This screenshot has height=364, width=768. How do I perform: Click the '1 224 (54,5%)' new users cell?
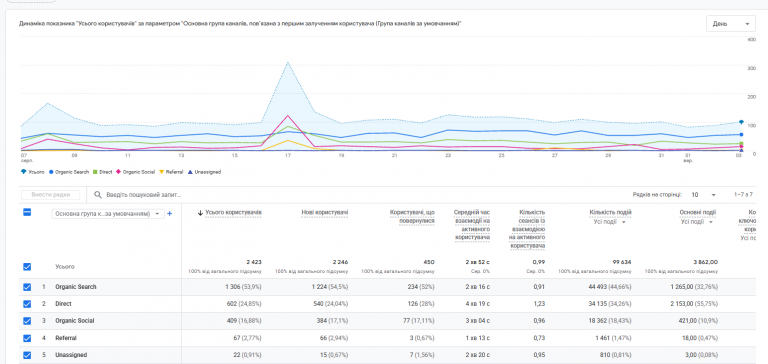[330, 287]
